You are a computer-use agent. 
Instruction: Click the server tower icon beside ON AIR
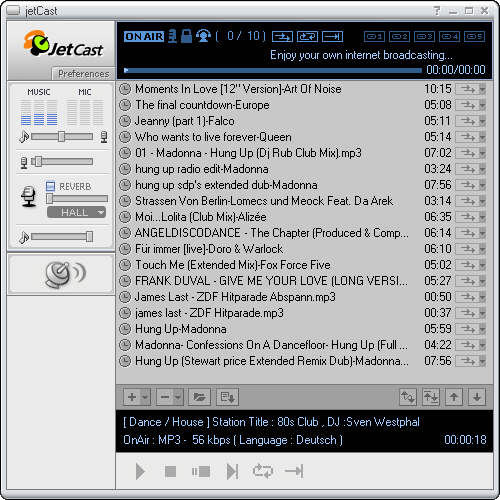point(172,36)
